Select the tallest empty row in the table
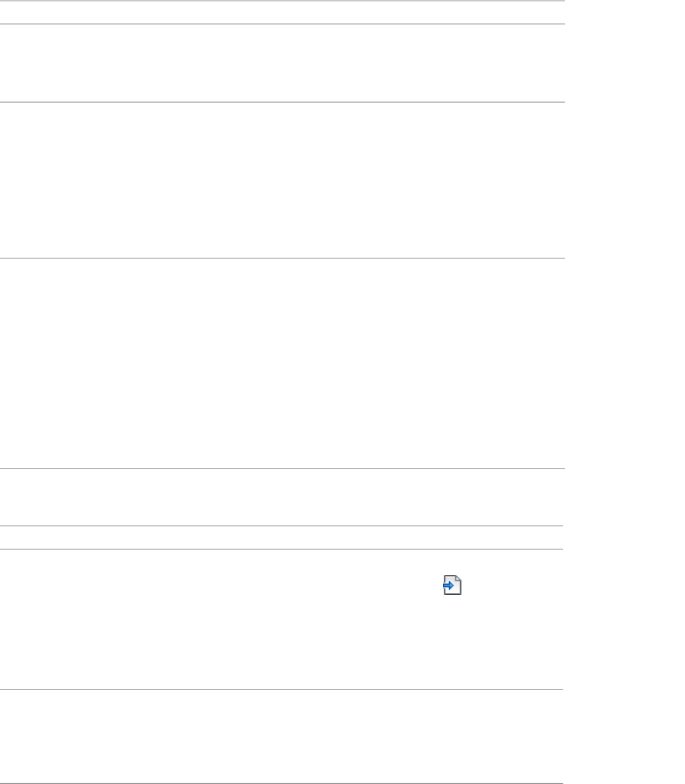Screen dimensions: 685x784 (x=282, y=364)
